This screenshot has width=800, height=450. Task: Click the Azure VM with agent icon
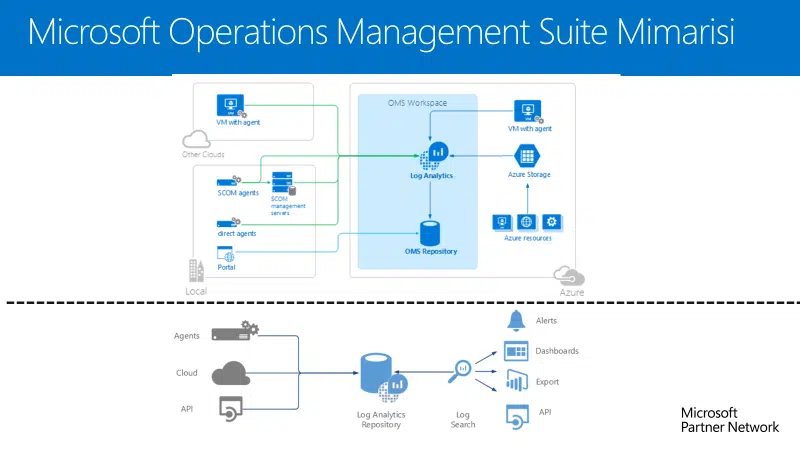(529, 112)
